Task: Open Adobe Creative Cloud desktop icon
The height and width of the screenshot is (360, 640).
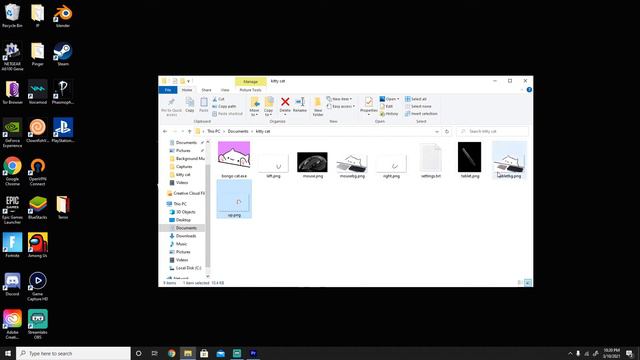Action: (x=12, y=324)
